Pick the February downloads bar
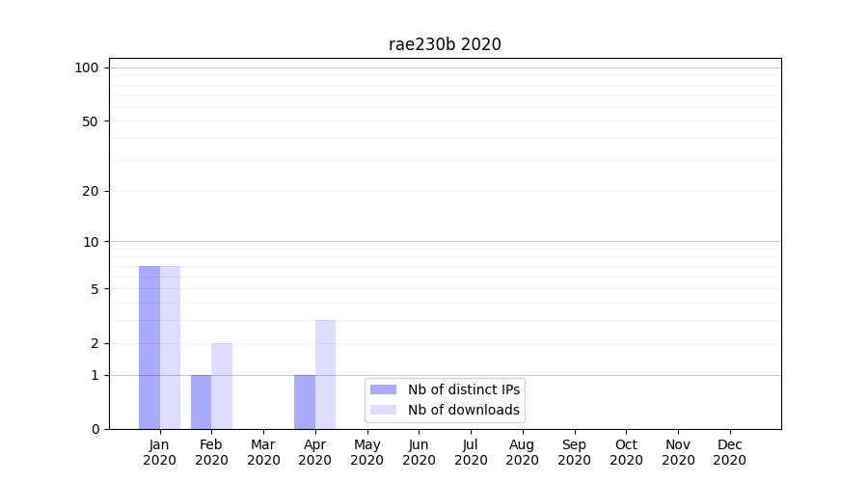The height and width of the screenshot is (482, 868). [222, 386]
